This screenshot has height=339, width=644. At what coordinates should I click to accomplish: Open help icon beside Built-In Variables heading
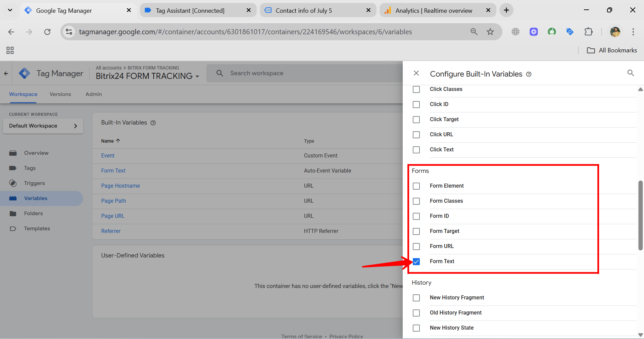pyautogui.click(x=153, y=123)
